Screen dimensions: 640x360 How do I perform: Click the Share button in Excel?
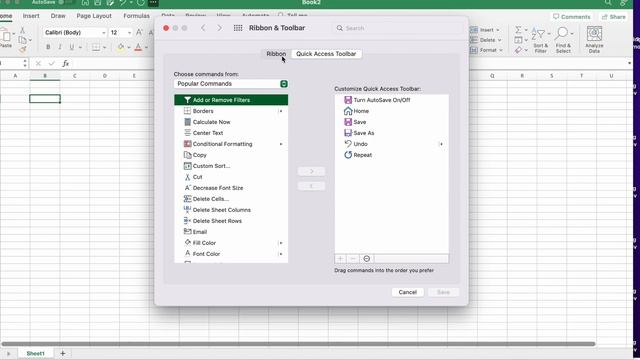click(x=613, y=17)
